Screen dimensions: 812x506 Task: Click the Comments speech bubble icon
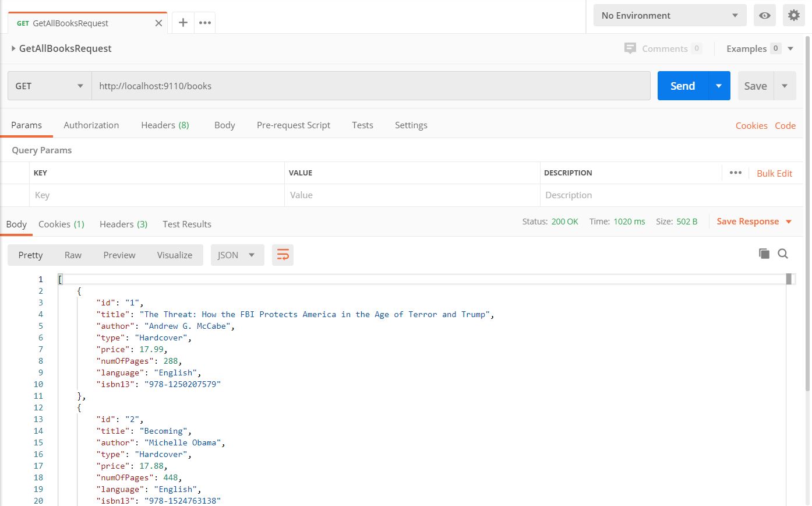tap(630, 48)
